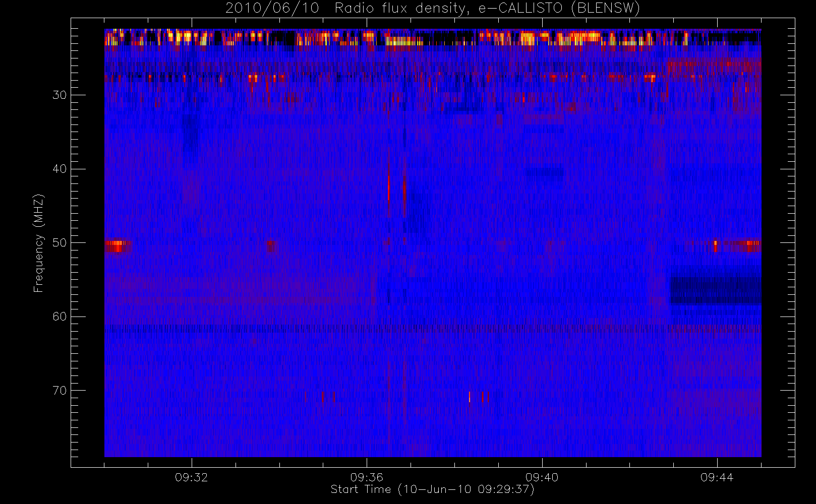Screen dimensions: 816x504
Task: Click the 40 MHz frequency tick label
Action: [x=60, y=169]
